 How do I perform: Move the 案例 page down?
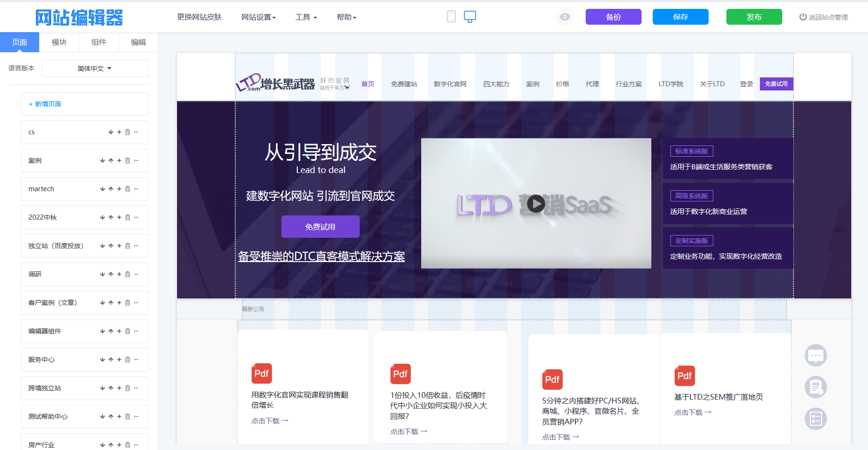[103, 160]
